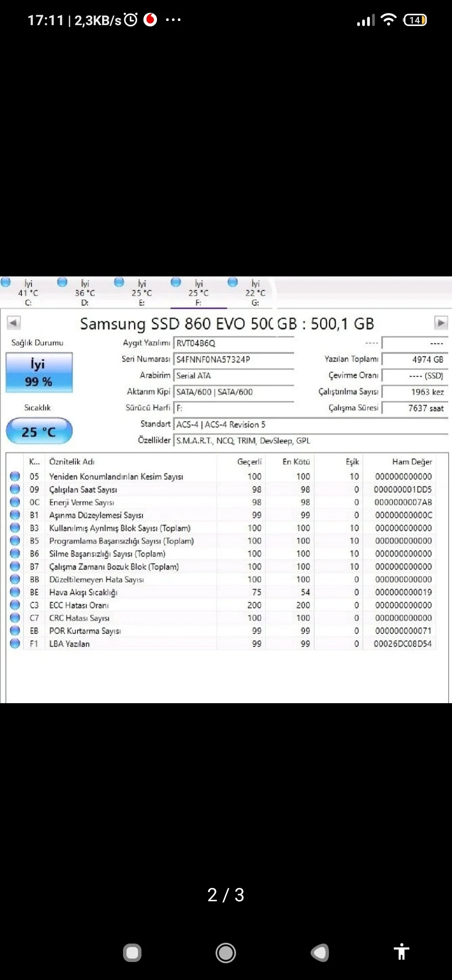Click status icon of attribute B7 row
Viewport: 452px width, 980px height.
tap(15, 566)
